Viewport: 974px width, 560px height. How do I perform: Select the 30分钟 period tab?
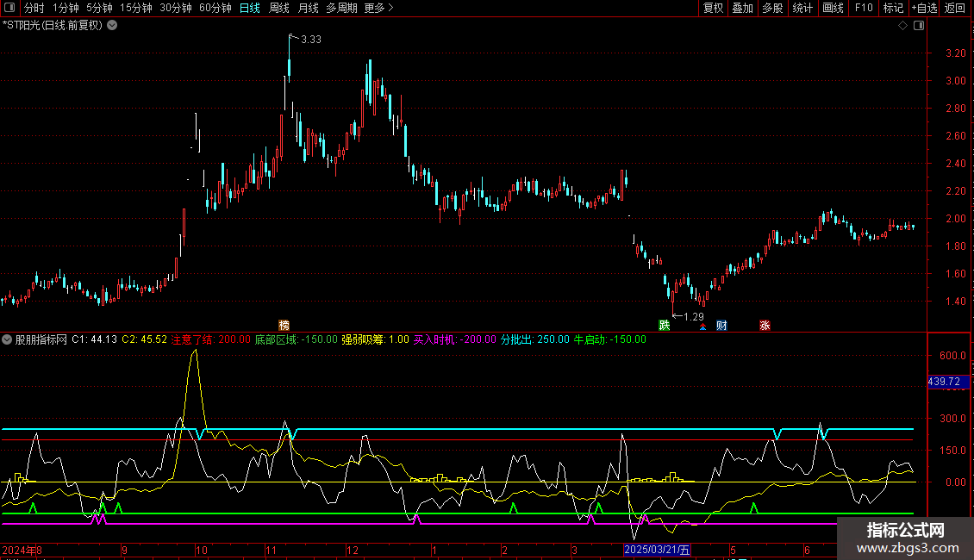coord(176,8)
